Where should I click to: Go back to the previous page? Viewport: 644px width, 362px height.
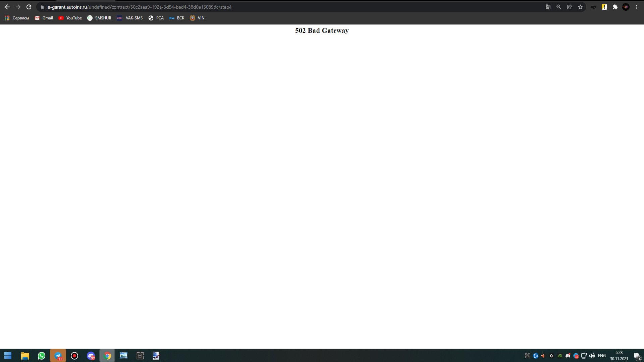[x=7, y=7]
